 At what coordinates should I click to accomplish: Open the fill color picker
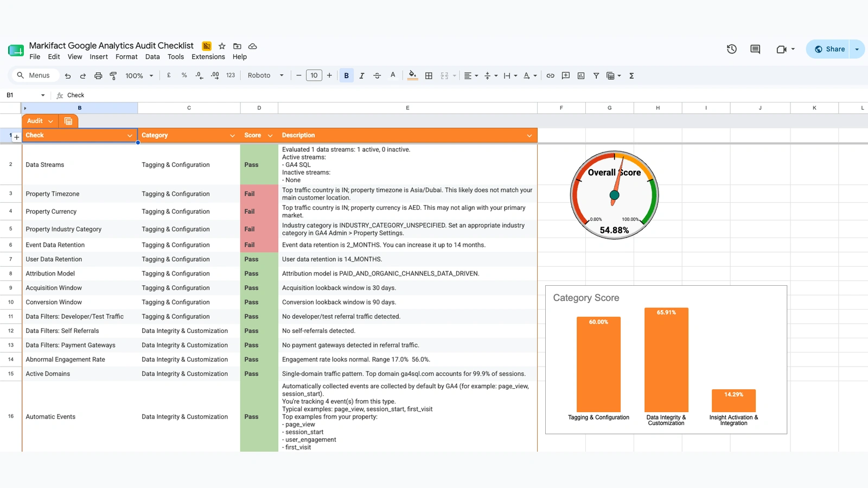[413, 75]
